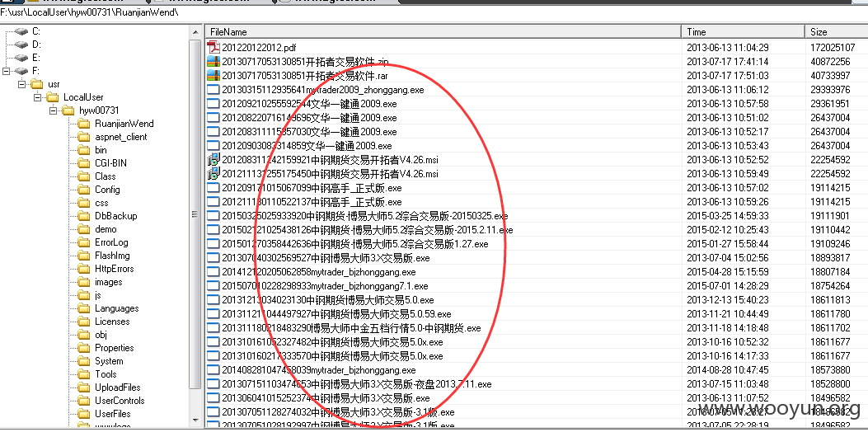The height and width of the screenshot is (432, 868).
Task: Click size value 172025107
Action: [x=833, y=48]
